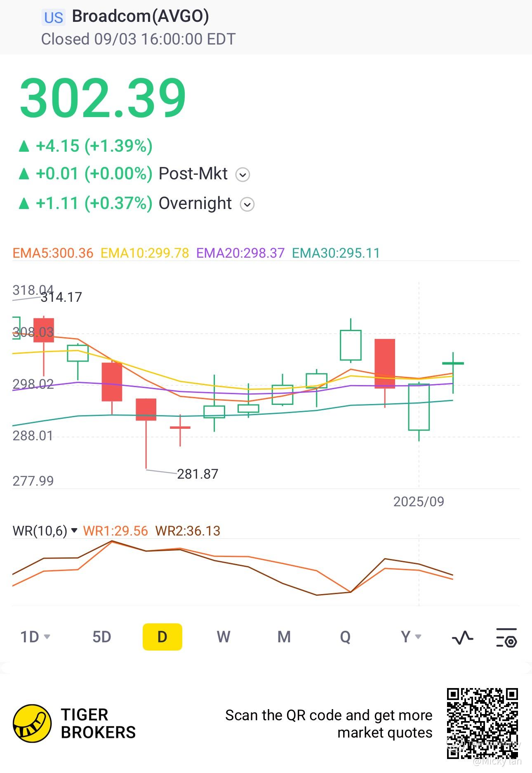Tap the TIGER BROKERS brand name text
Viewport: 532px width, 773px height.
(x=98, y=724)
